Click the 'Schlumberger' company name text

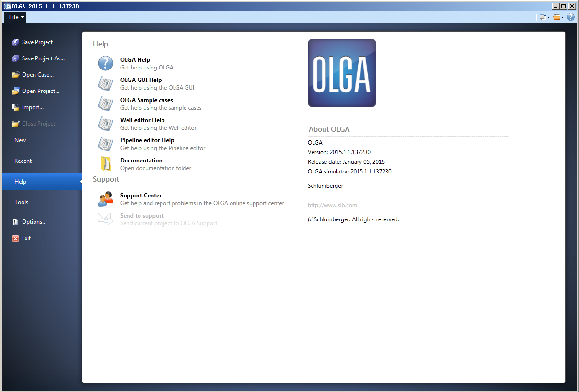click(x=325, y=186)
